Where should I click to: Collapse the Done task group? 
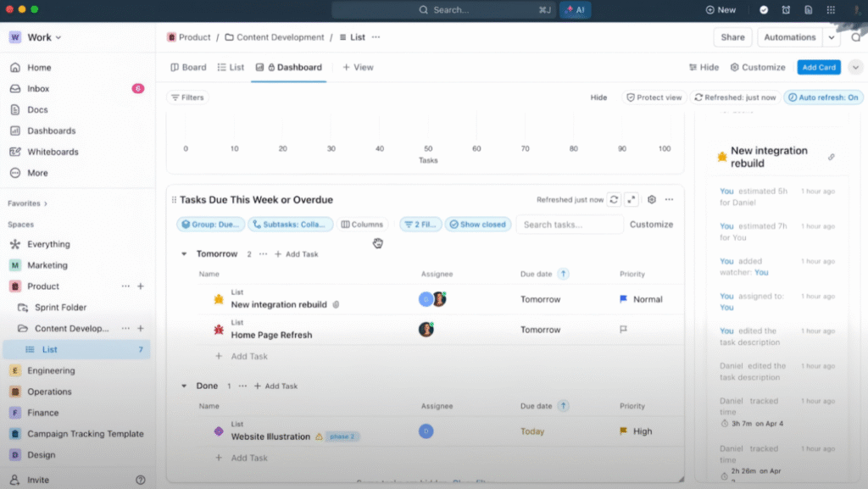(184, 386)
